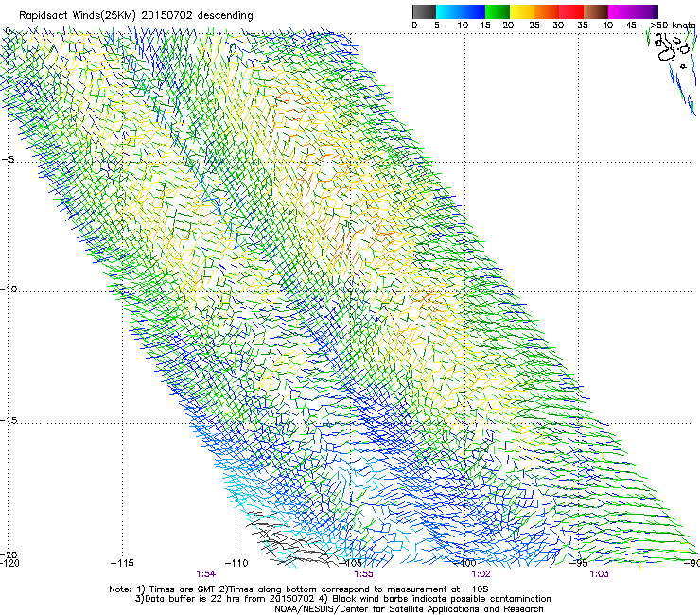Click the -15 latitude axis label

click(x=9, y=420)
